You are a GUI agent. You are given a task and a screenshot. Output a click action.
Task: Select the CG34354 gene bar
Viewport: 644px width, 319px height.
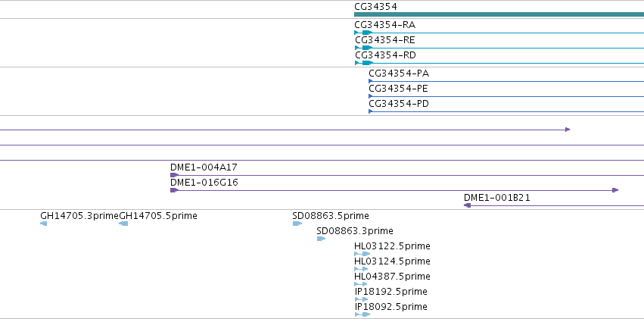pyautogui.click(x=499, y=14)
